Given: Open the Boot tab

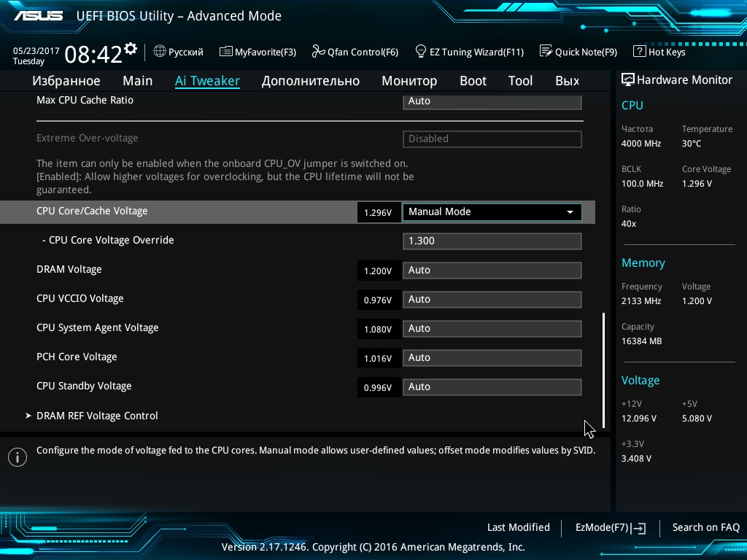Looking at the screenshot, I should pyautogui.click(x=473, y=81).
